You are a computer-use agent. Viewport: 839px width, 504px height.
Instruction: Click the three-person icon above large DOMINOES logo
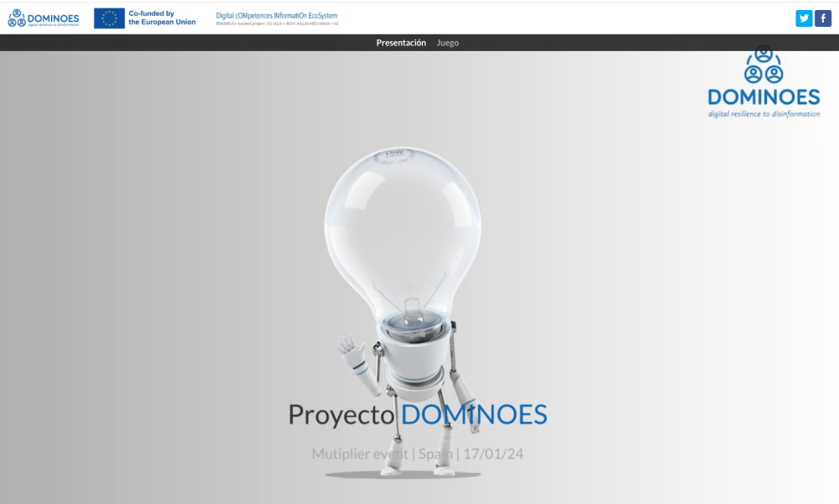pyautogui.click(x=763, y=65)
